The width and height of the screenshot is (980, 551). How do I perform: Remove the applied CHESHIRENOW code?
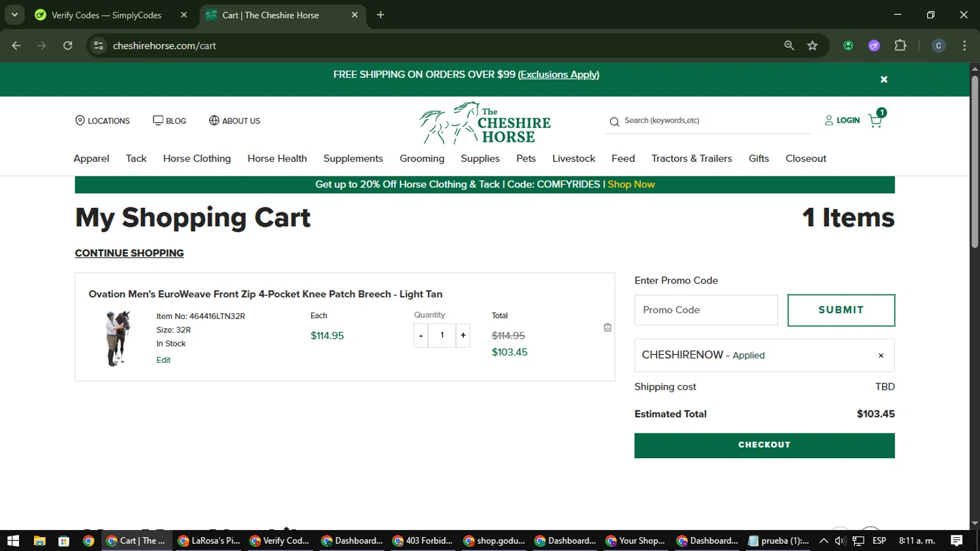[881, 356]
